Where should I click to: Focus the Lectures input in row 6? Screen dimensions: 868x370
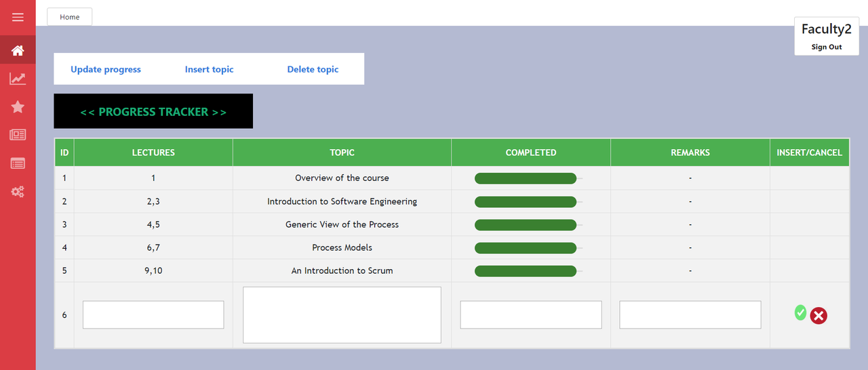(153, 314)
